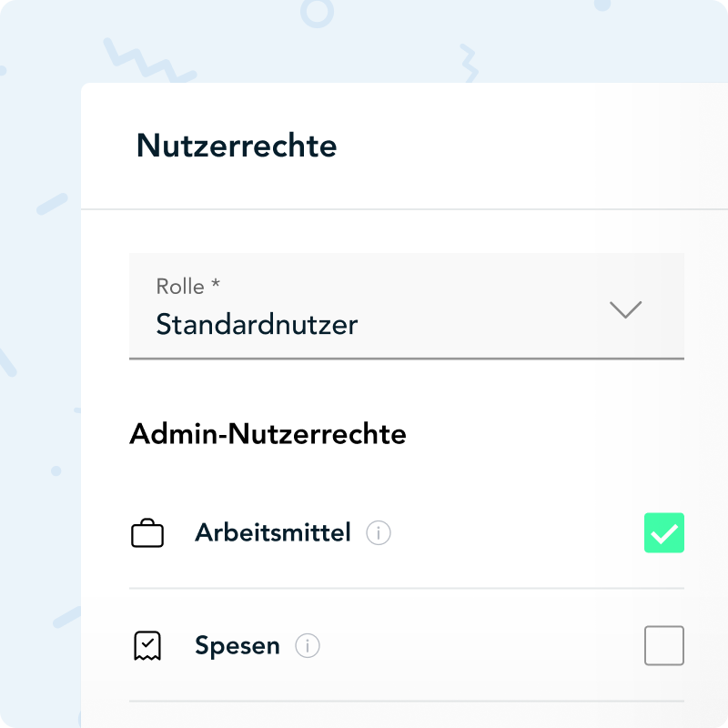
Task: Click the briefcase icon beside Arbeitsmittel
Action: point(147,533)
